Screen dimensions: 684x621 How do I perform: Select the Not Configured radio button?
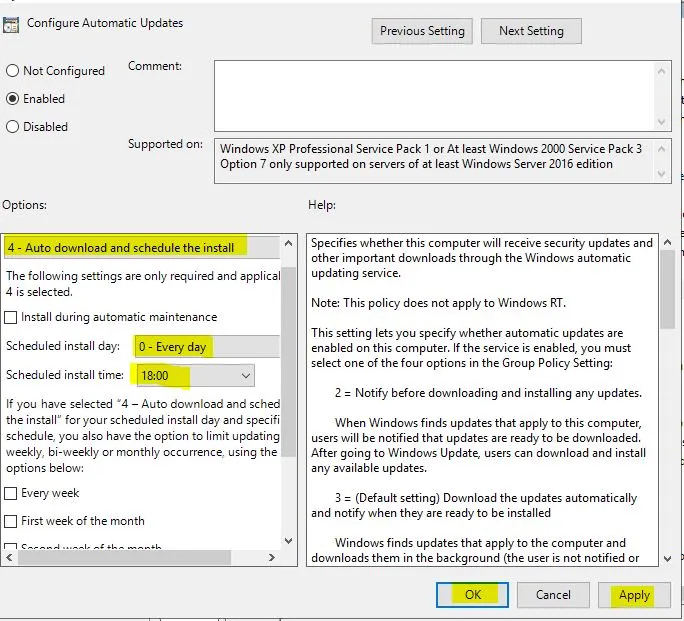pyautogui.click(x=13, y=71)
